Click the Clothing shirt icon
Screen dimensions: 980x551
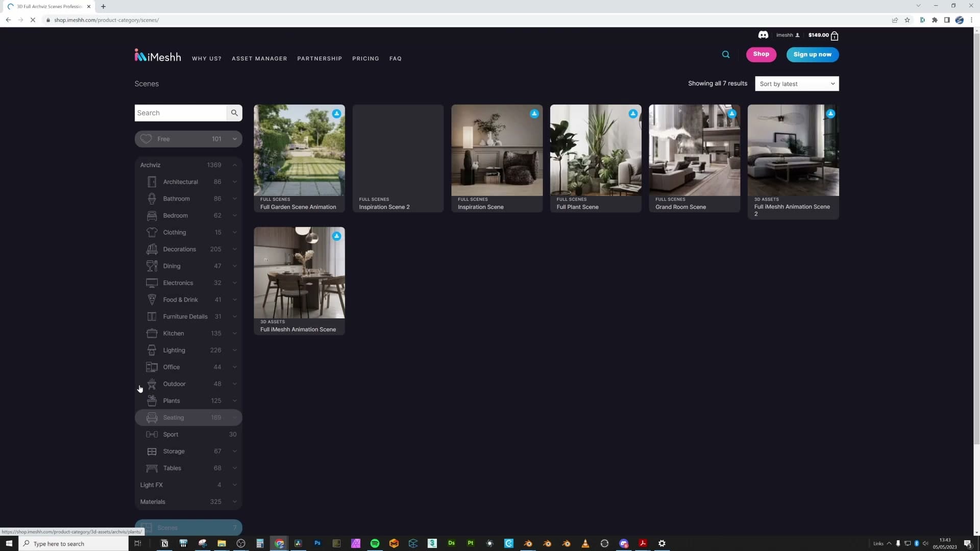pyautogui.click(x=152, y=232)
